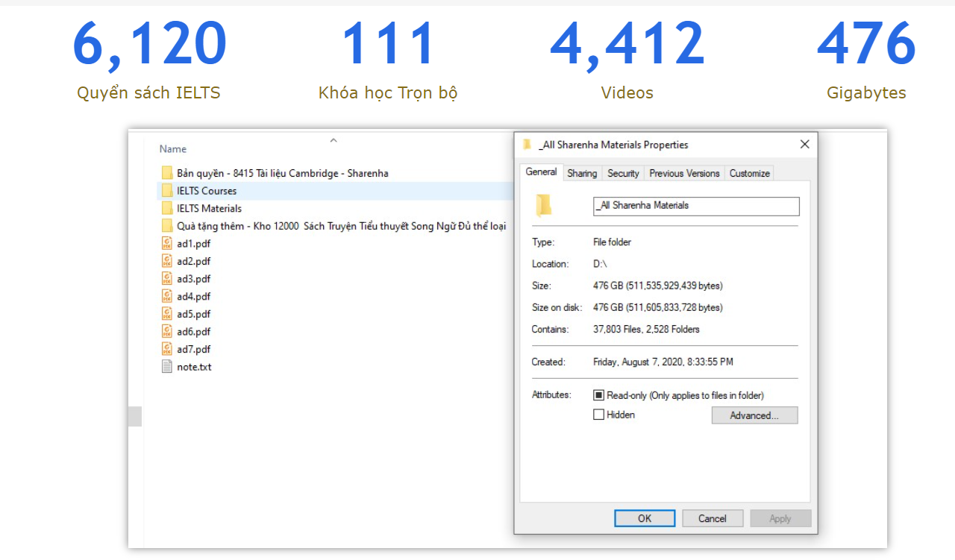Viewport: 955px width, 560px height.
Task: Open the Security tab
Action: click(x=623, y=173)
